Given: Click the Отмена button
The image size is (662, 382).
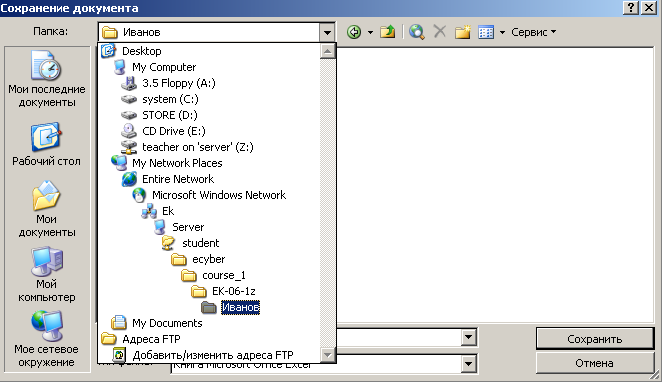Looking at the screenshot, I should pos(594,363).
